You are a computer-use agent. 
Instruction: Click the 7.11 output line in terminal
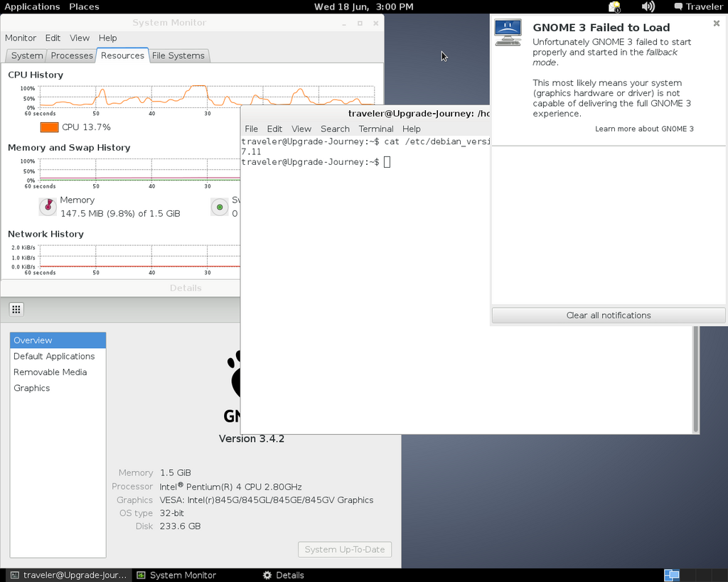click(251, 152)
